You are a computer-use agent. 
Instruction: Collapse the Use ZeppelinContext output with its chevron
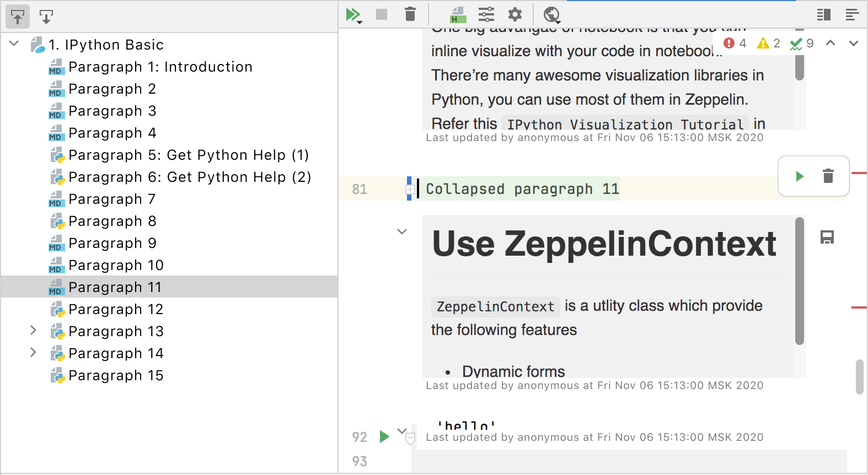(x=402, y=231)
